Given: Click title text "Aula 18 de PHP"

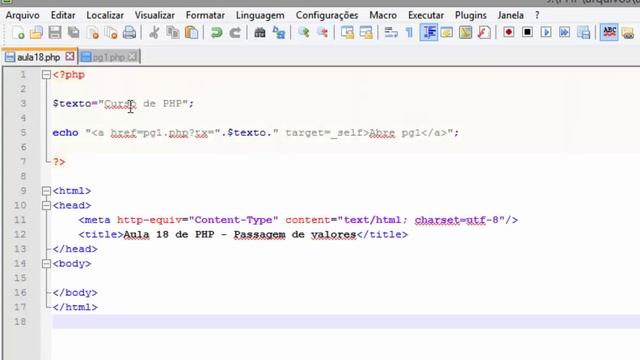Looking at the screenshot, I should point(169,235).
